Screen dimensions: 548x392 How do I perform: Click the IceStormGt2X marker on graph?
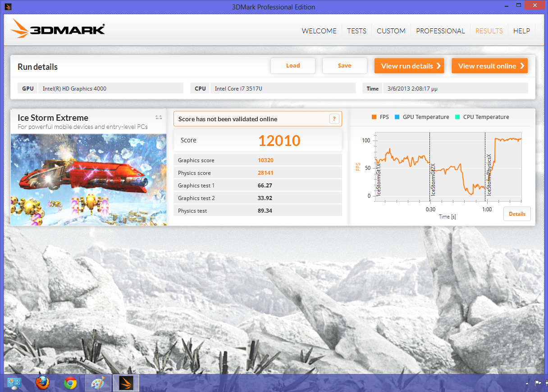433,179
